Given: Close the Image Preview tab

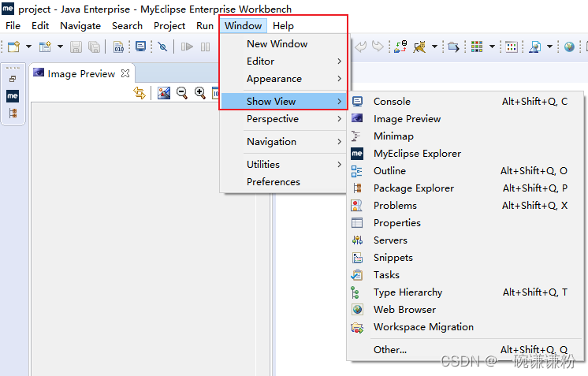Looking at the screenshot, I should point(125,73).
